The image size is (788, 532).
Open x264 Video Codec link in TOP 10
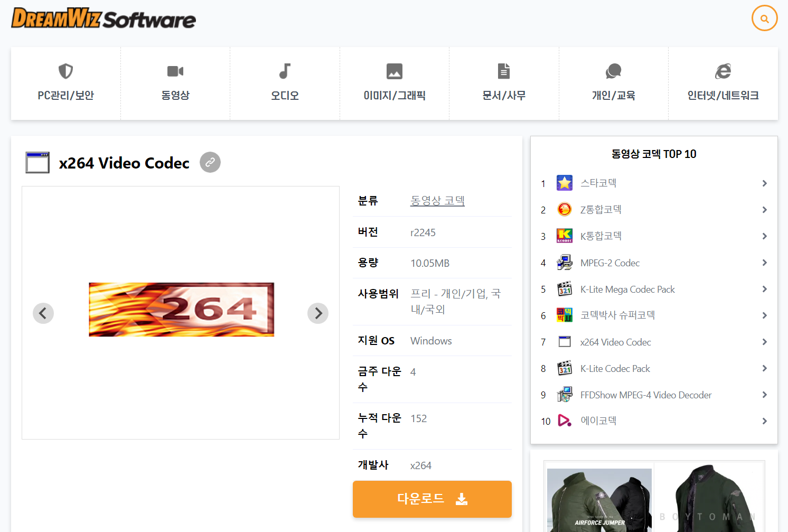click(615, 342)
